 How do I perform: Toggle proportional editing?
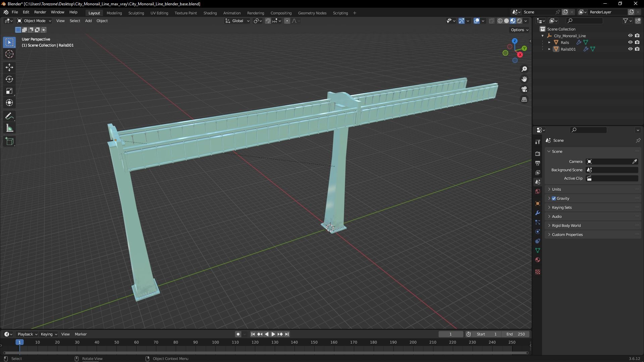tap(287, 21)
